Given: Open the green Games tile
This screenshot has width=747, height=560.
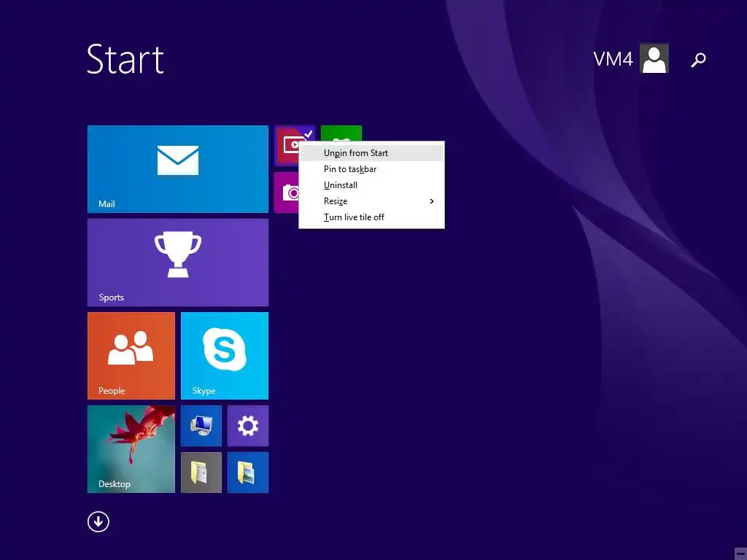Looking at the screenshot, I should coord(341,133).
